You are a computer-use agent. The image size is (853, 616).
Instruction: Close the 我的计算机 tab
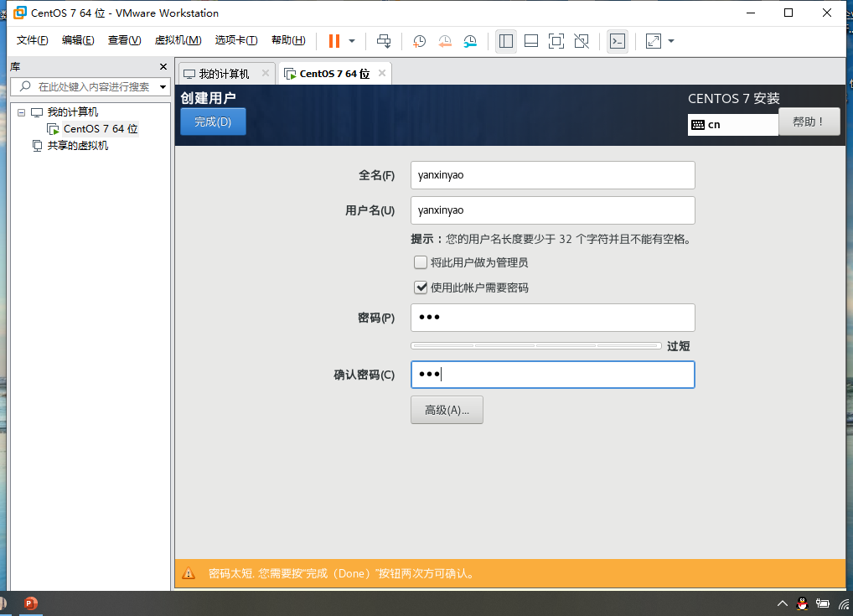click(x=266, y=73)
